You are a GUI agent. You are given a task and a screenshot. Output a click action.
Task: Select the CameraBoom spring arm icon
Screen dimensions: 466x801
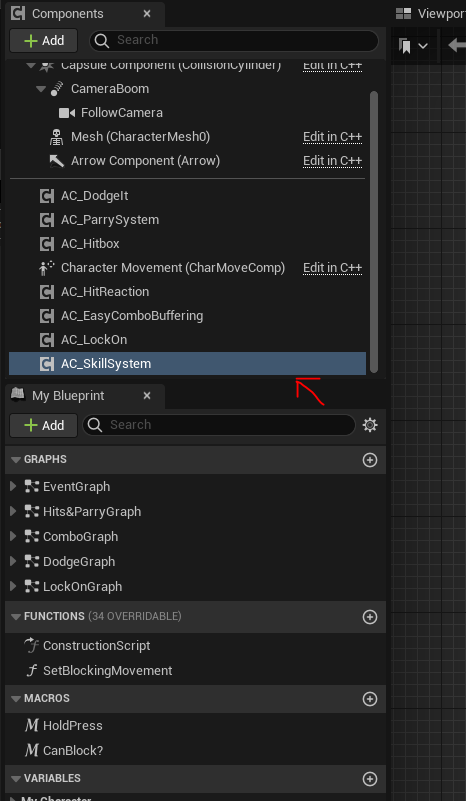tap(57, 89)
